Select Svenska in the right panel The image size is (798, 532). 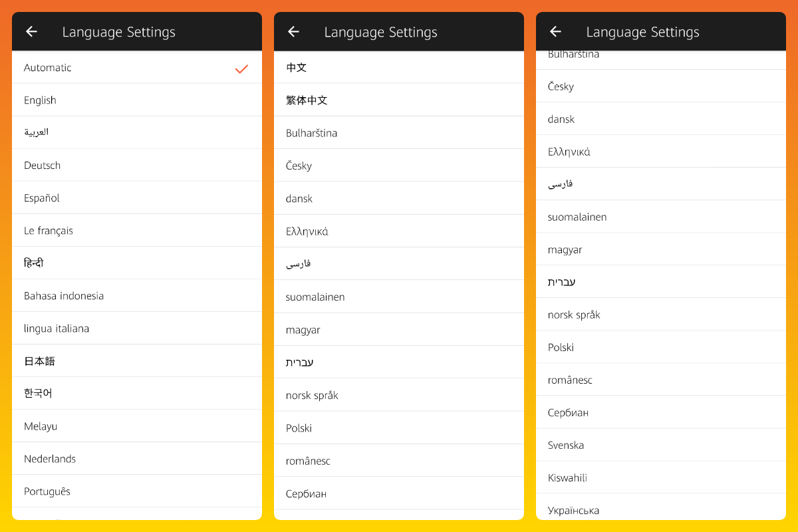566,446
